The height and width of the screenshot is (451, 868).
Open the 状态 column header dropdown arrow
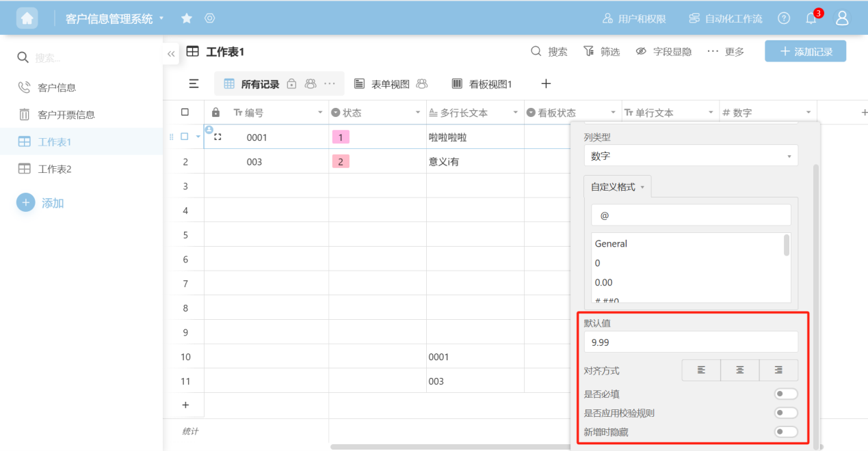click(418, 113)
